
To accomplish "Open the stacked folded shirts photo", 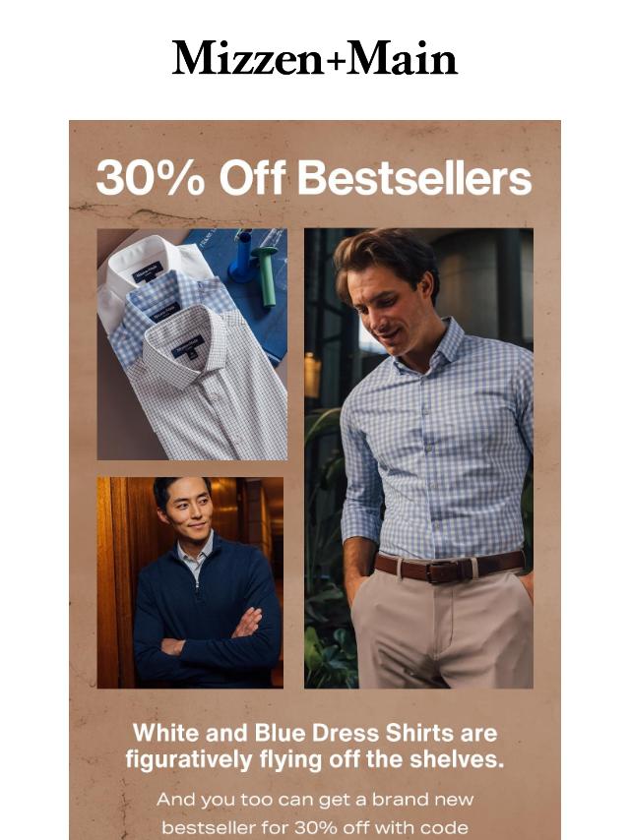I will click(x=192, y=344).
